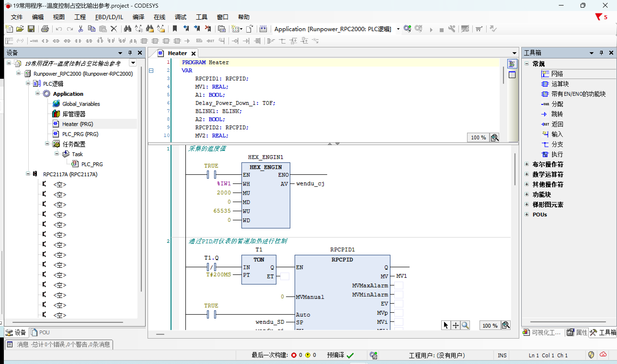Viewport: 617px width, 364px height.
Task: Click the ladder editor 100 % zoom field
Action: [490, 325]
